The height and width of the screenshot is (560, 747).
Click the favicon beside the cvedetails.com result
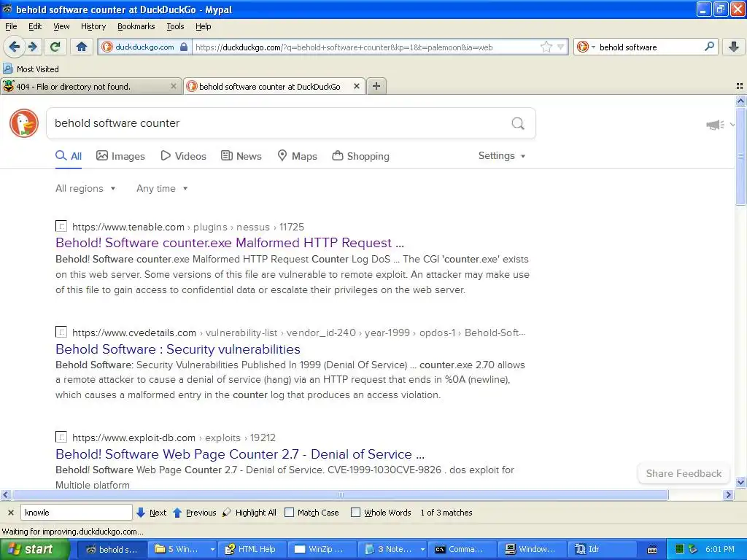[x=61, y=332]
